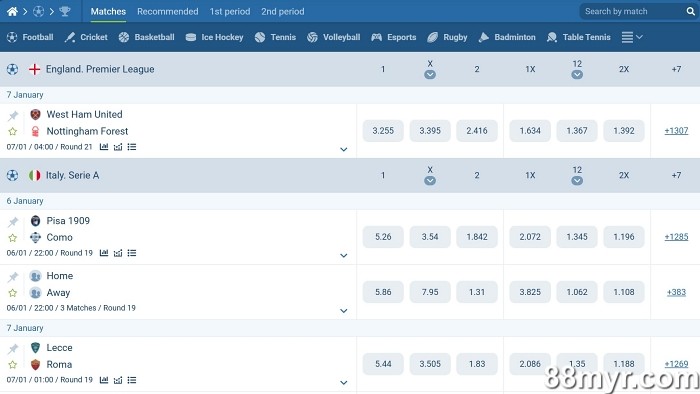Open statistics chart for Lecce match
Viewport: 700px width, 394px height.
(104, 380)
